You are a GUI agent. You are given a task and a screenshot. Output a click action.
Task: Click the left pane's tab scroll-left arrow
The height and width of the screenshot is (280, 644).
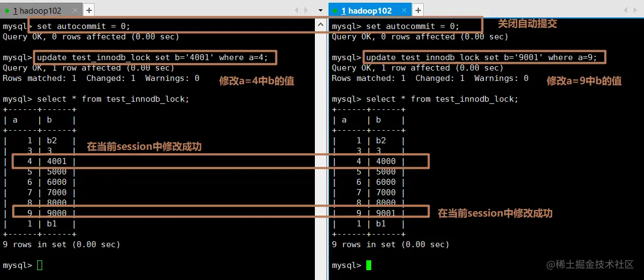[x=296, y=10]
